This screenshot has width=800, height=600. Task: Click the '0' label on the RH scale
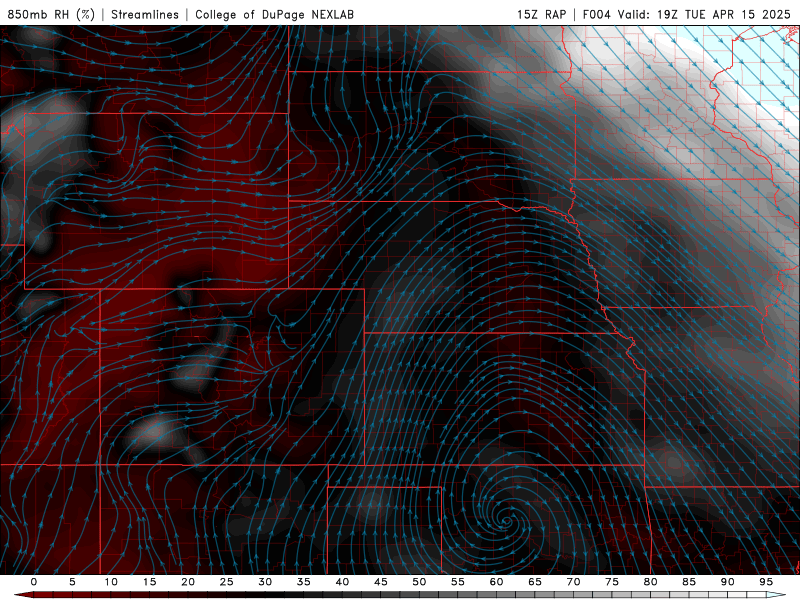tap(34, 582)
